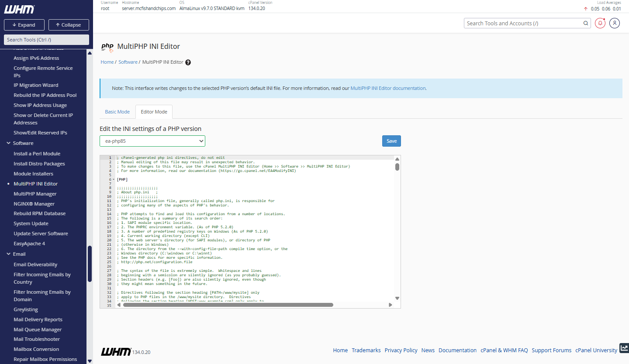Viewport: 629px width, 364px height.
Task: Open the Software breadcrumb link
Action: (x=128, y=62)
